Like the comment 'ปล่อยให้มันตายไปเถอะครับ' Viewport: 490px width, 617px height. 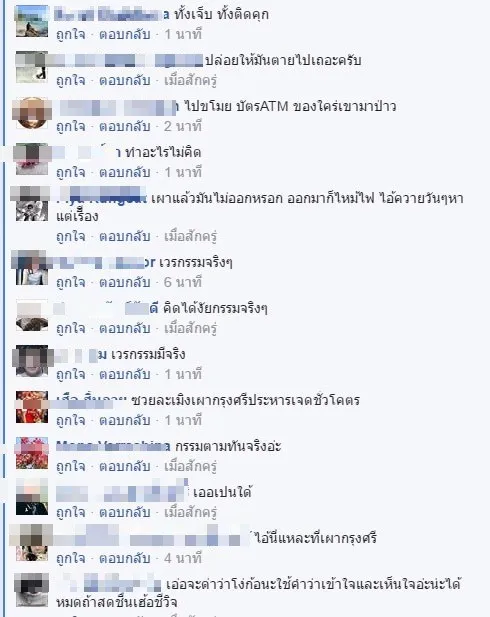click(70, 81)
